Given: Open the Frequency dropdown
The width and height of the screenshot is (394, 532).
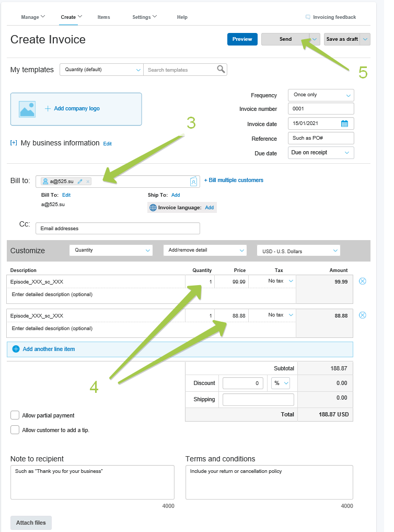Looking at the screenshot, I should pos(321,95).
